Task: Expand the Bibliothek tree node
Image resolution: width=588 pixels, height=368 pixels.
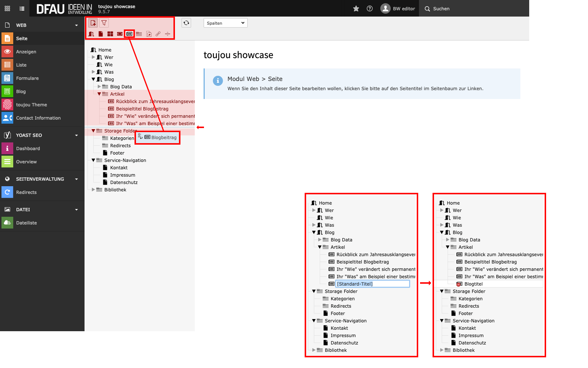Action: pyautogui.click(x=93, y=190)
